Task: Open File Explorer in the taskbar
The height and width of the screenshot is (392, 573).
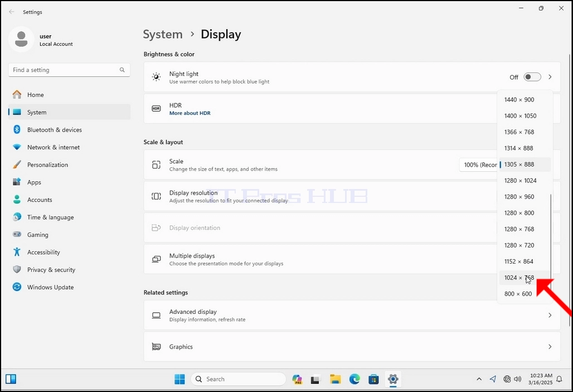Action: [335, 379]
